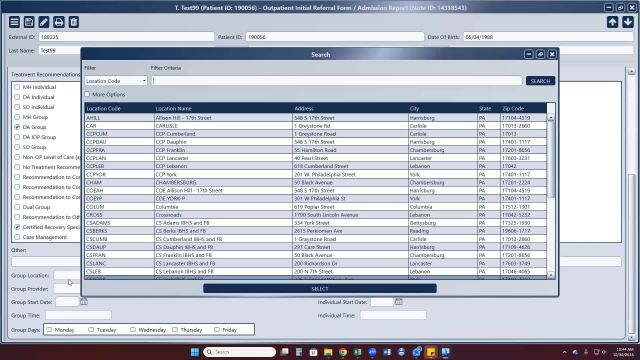The height and width of the screenshot is (360, 640).
Task: Click the Group Time input field
Action: tap(78, 315)
